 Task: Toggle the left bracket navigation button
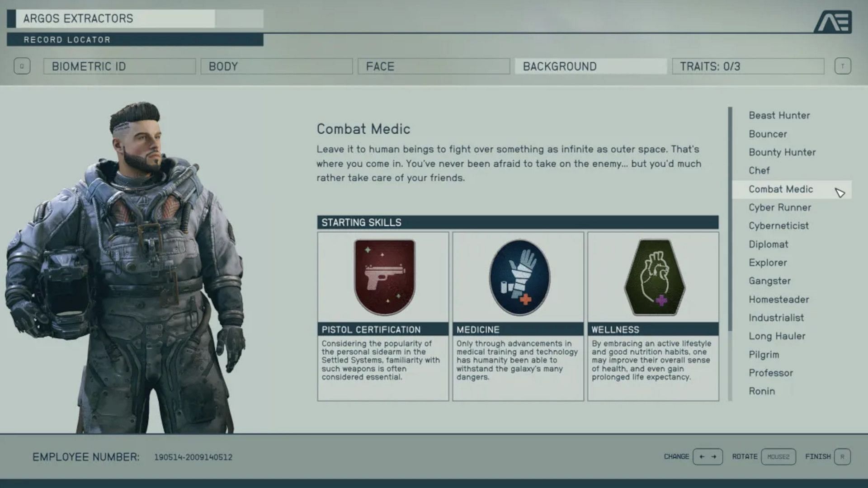(21, 66)
